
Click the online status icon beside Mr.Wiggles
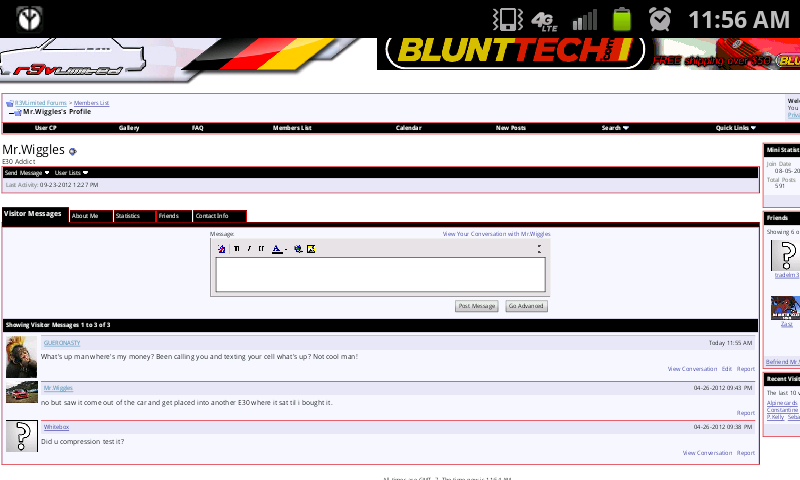pyautogui.click(x=73, y=151)
